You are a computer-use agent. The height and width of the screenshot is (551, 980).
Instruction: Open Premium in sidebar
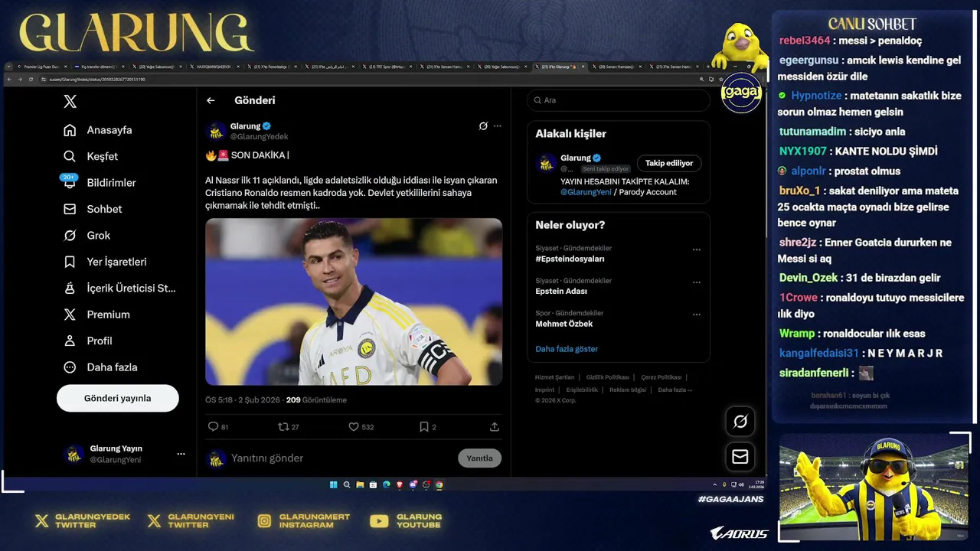pos(96,315)
